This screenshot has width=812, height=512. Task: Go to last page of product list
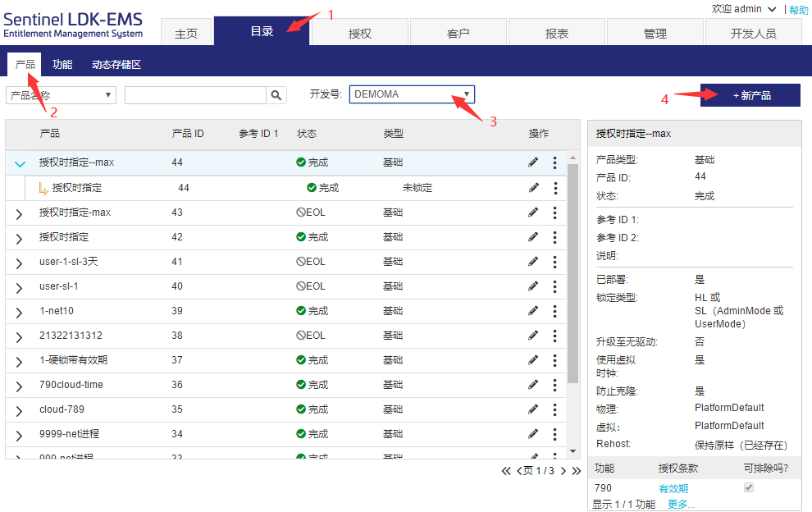[576, 471]
